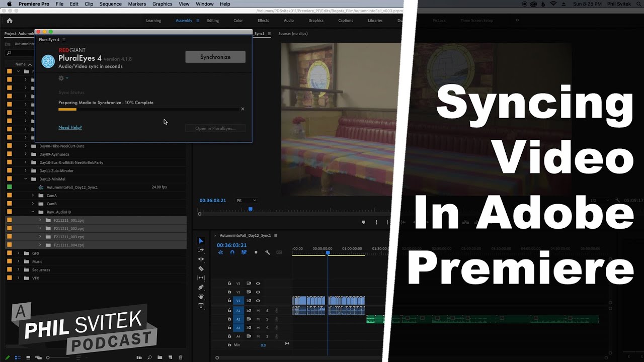
Task: Switch Project panel to icon view
Action: (x=28, y=357)
